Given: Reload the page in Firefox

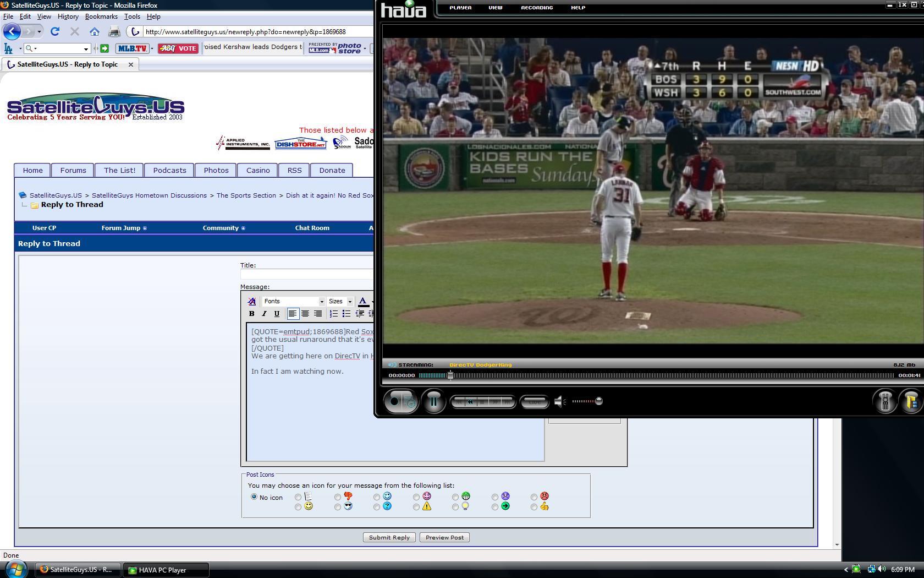Looking at the screenshot, I should pos(55,31).
